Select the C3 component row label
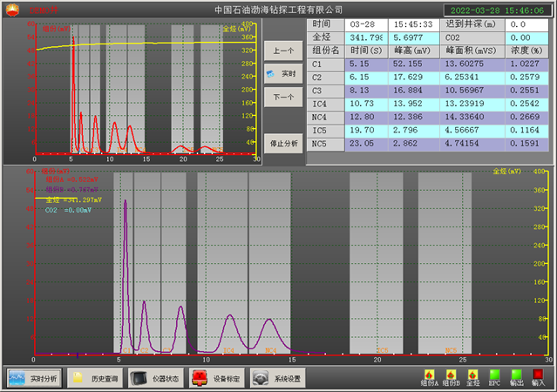 click(326, 91)
